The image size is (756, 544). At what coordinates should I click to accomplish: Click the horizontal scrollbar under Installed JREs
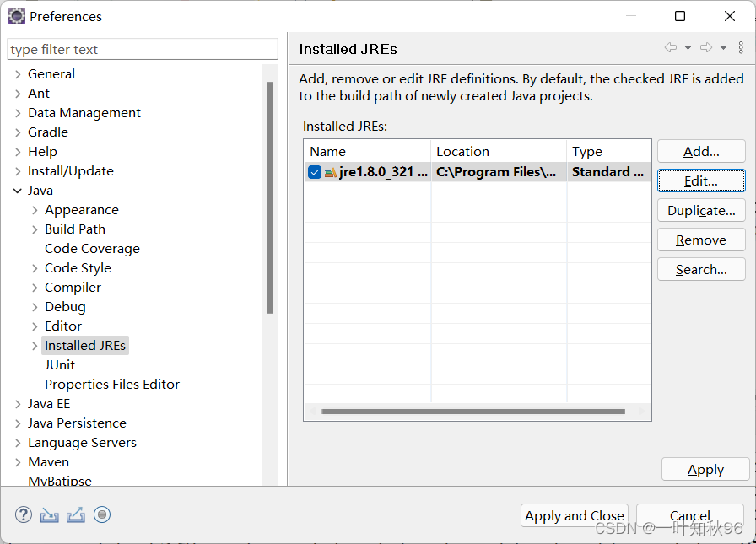472,411
